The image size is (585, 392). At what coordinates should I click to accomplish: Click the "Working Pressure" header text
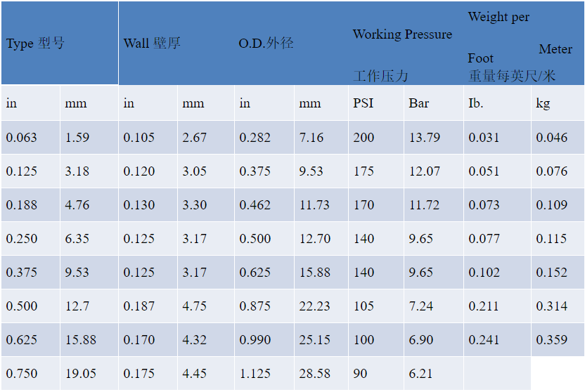click(402, 34)
